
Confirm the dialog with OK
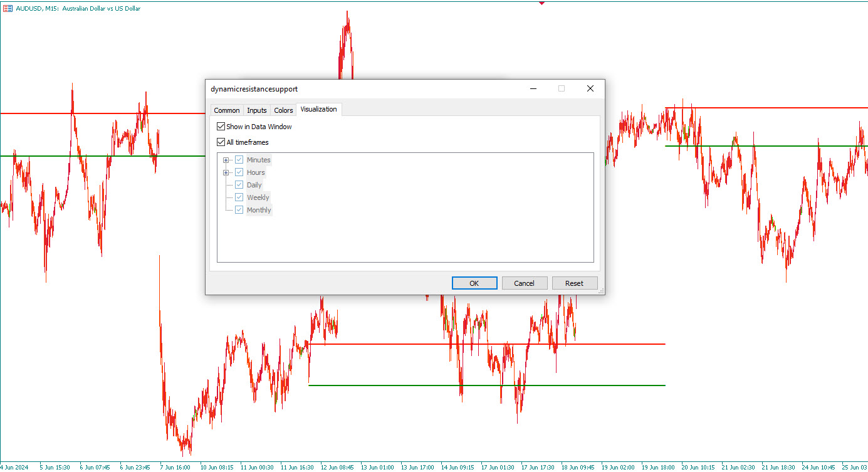click(x=474, y=283)
